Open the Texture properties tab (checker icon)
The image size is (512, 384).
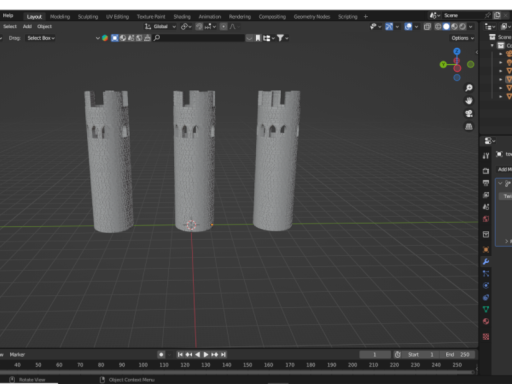click(486, 337)
